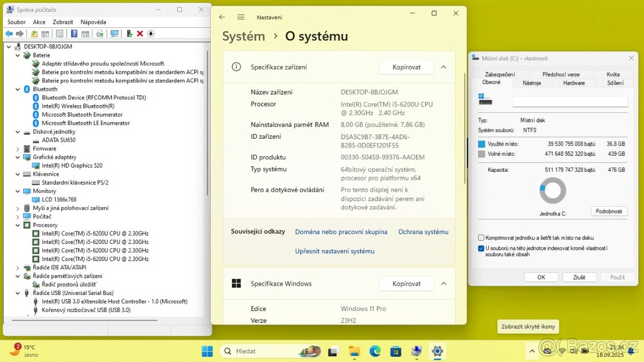644x362 pixels.
Task: Uncheck the index files on drive checkbox
Action: [x=481, y=248]
